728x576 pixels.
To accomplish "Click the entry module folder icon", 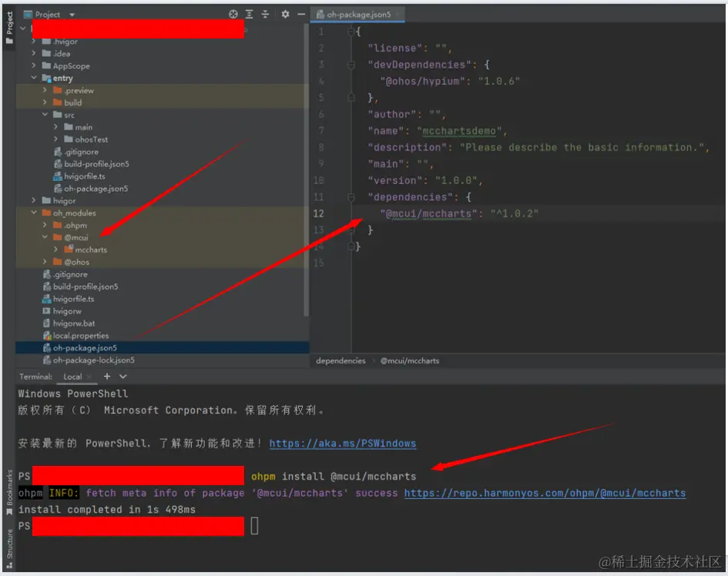I will 46,78.
